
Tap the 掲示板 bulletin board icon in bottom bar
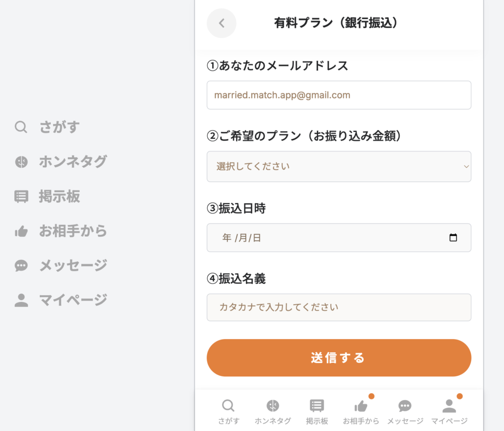click(316, 405)
